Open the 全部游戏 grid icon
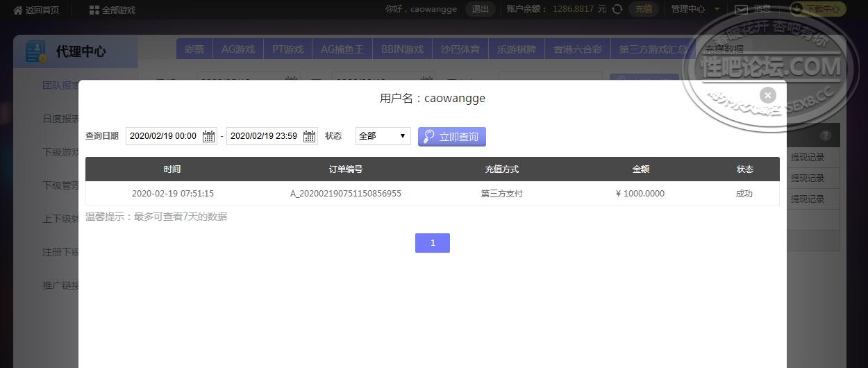The height and width of the screenshot is (368, 868). (x=94, y=10)
